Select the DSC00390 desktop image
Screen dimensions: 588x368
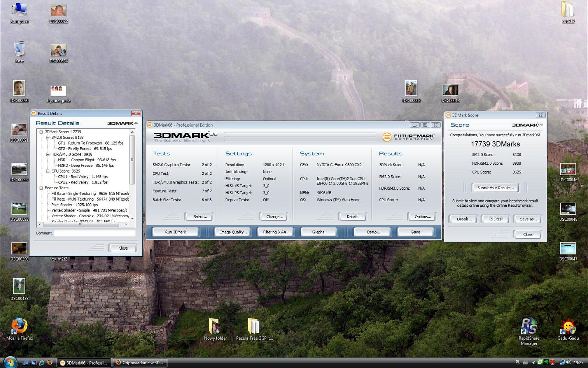[x=19, y=251]
